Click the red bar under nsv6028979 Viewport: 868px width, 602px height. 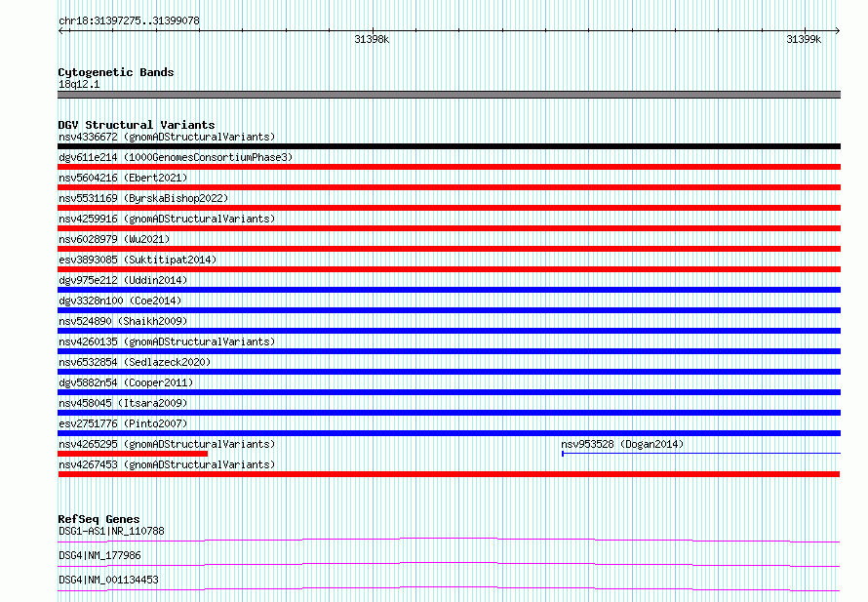coord(449,249)
